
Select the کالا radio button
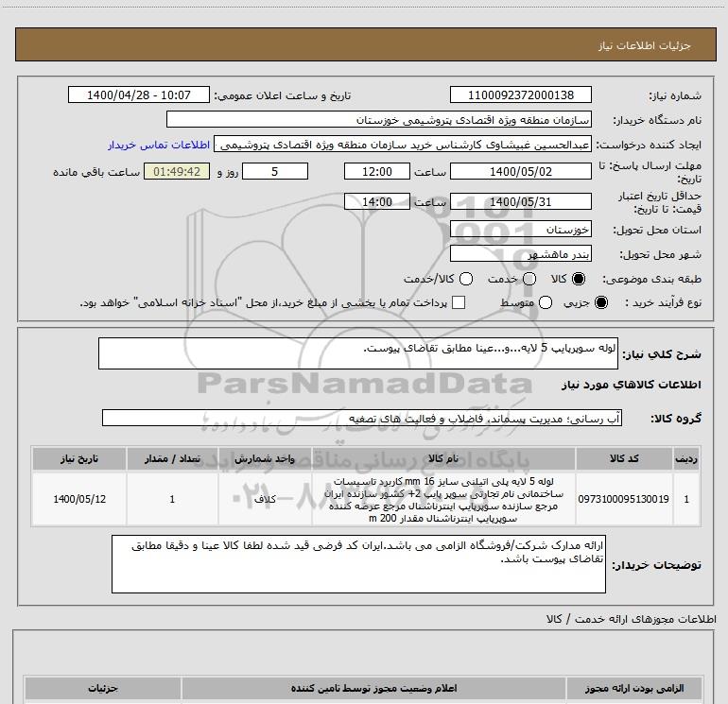tap(579, 279)
